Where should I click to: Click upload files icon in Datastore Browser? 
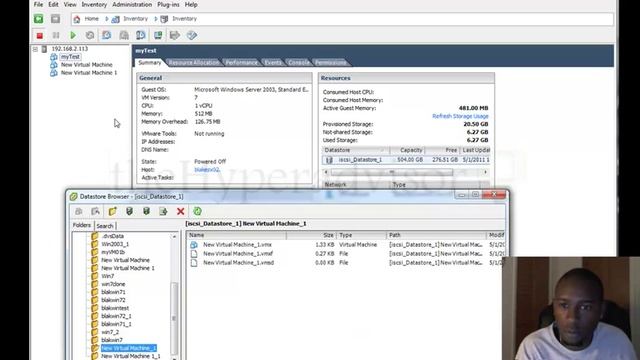click(129, 211)
